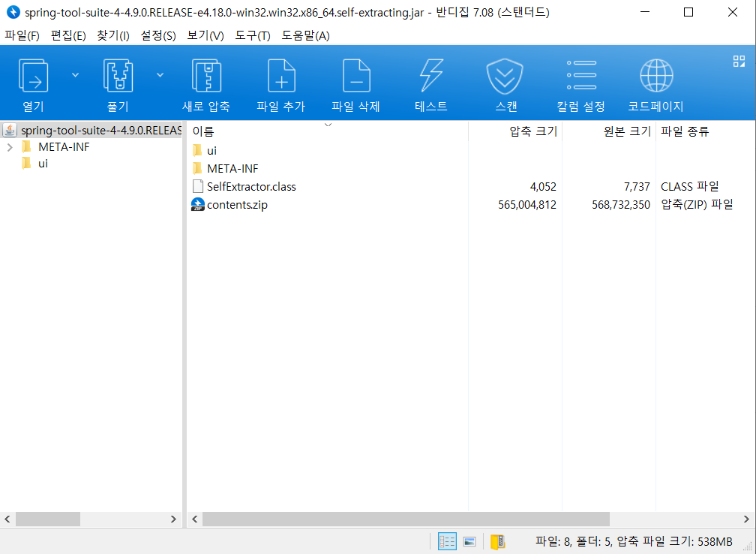This screenshot has width=756, height=554.
Task: Click the CLASS 파일 type cell
Action: coord(689,187)
